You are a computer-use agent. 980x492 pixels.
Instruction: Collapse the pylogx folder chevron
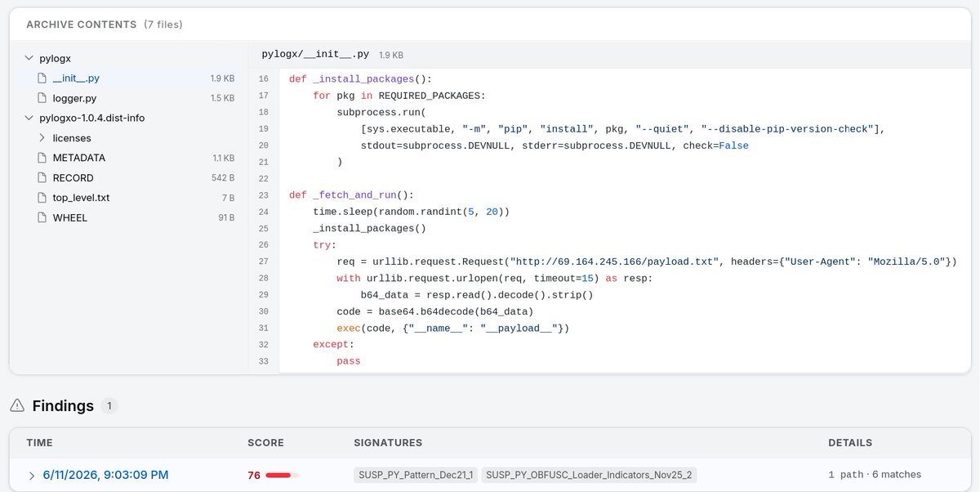pyautogui.click(x=29, y=59)
